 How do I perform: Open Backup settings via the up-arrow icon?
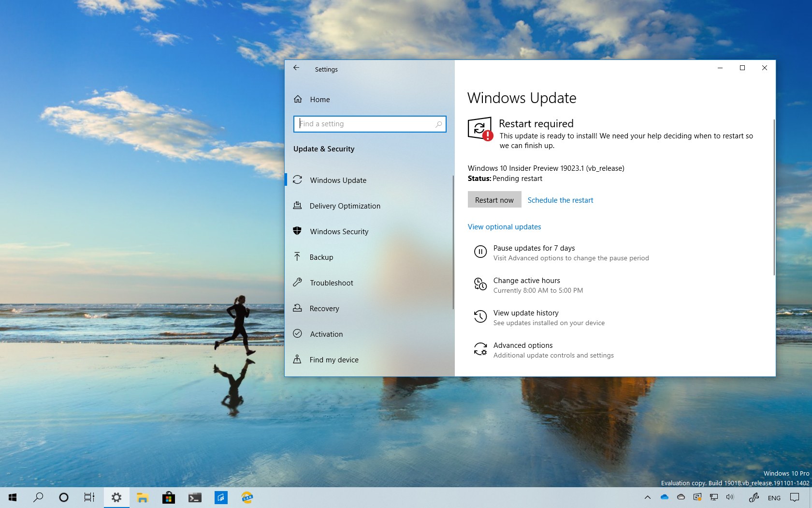tap(298, 257)
